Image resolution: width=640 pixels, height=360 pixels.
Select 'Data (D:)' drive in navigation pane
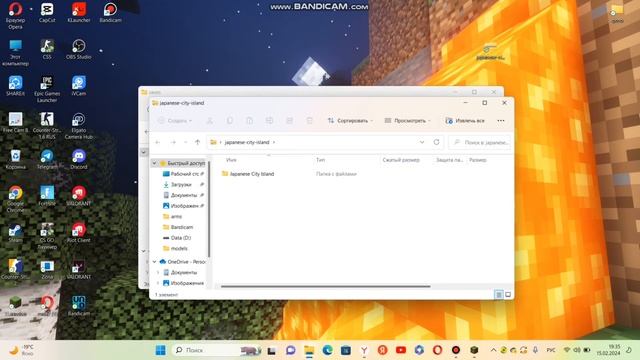tap(177, 238)
